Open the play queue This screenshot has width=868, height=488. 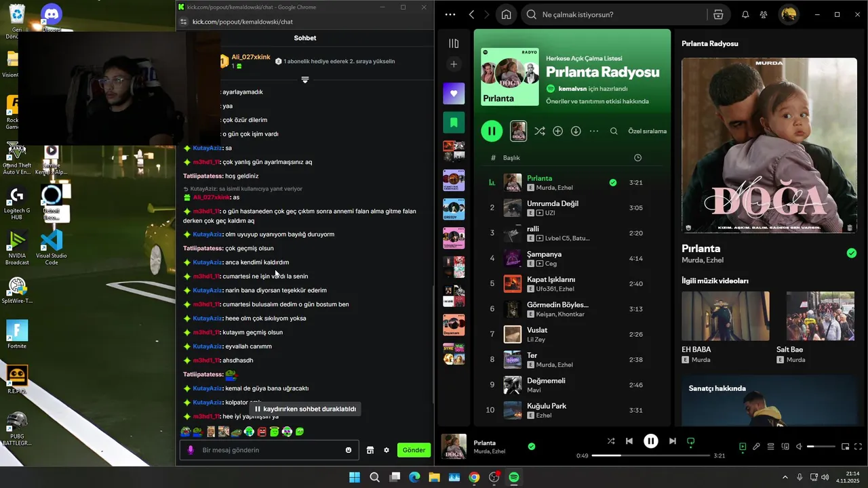point(770,447)
